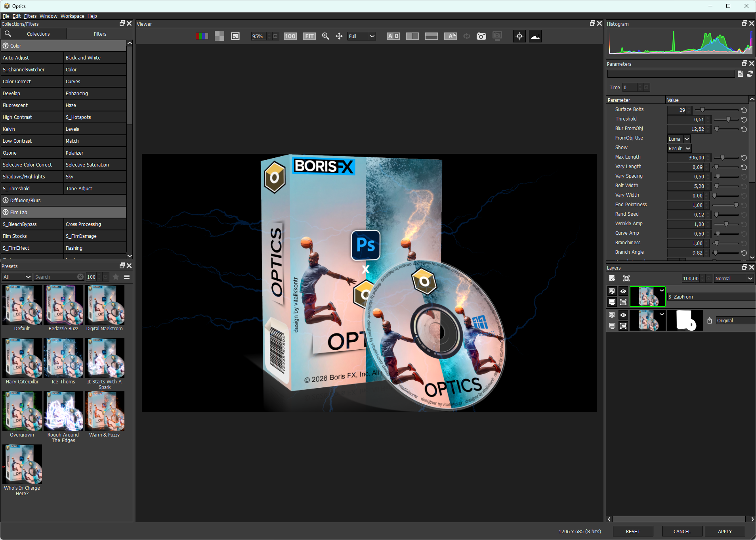Click the mask icon on the Original layer
The width and height of the screenshot is (756, 540).
point(623,326)
